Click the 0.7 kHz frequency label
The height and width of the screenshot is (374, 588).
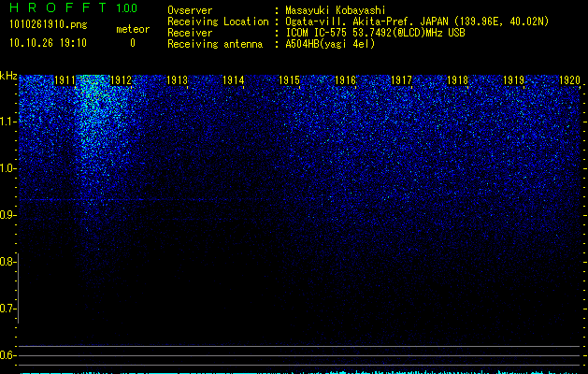tap(7, 309)
